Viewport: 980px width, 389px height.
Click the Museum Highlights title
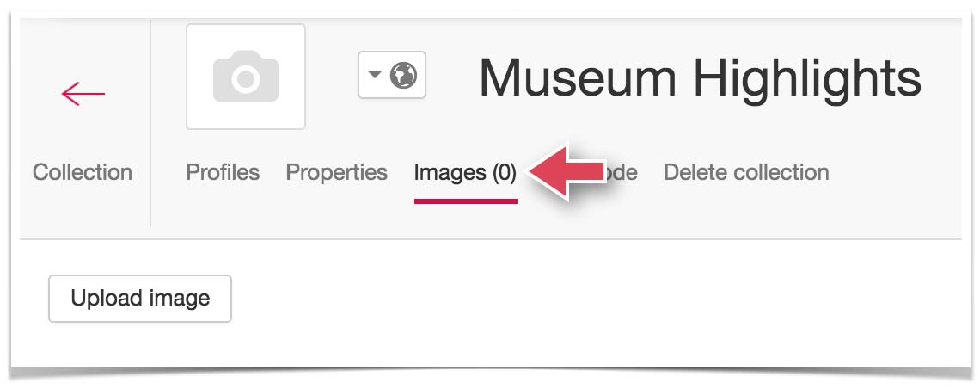[x=700, y=77]
